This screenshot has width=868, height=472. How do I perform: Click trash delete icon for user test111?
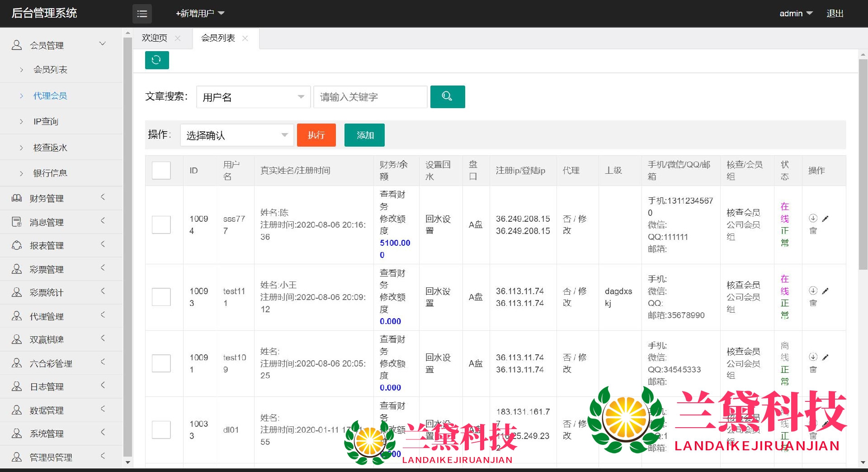[x=813, y=303]
